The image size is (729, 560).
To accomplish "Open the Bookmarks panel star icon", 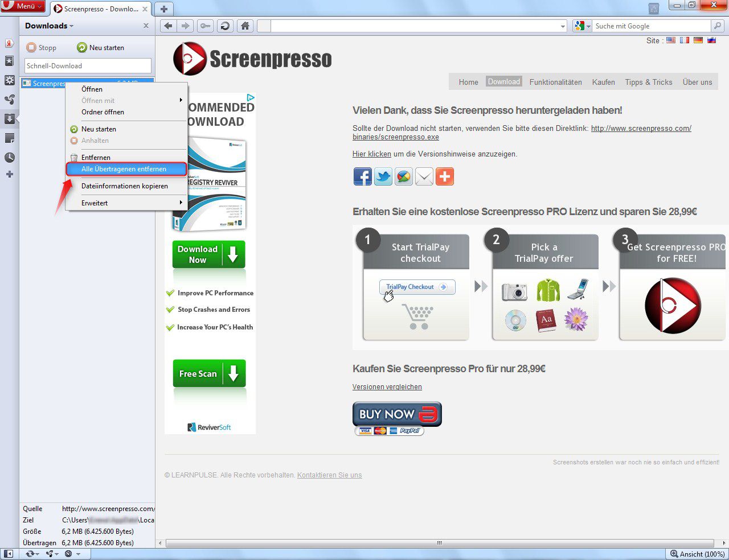I will (x=9, y=61).
